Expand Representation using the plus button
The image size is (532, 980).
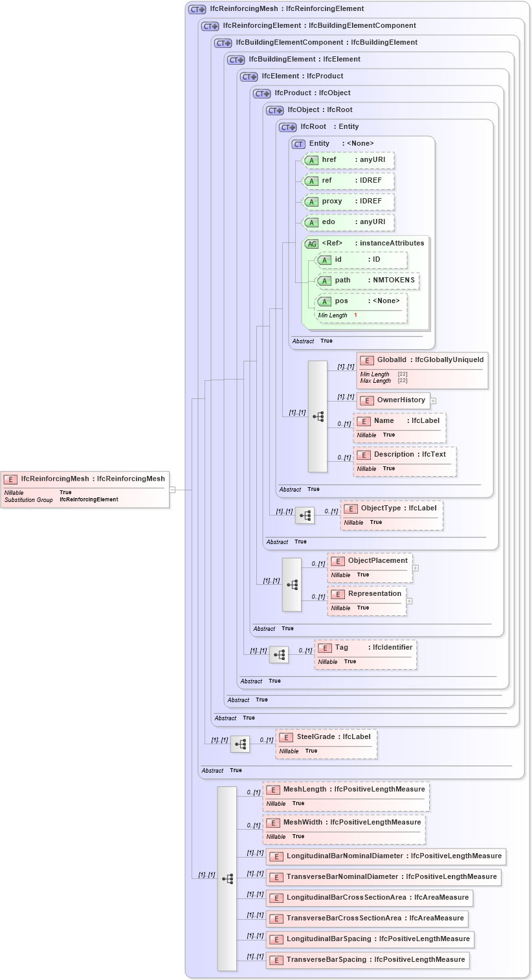[409, 600]
